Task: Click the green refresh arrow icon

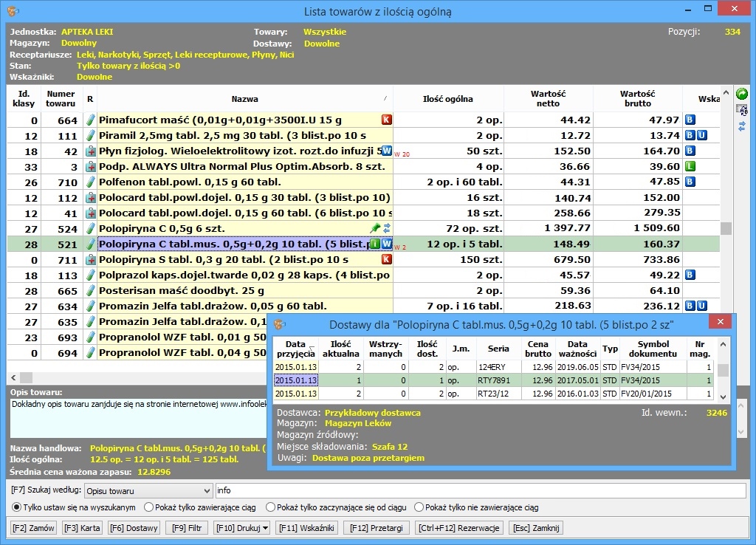Action: tap(742, 94)
